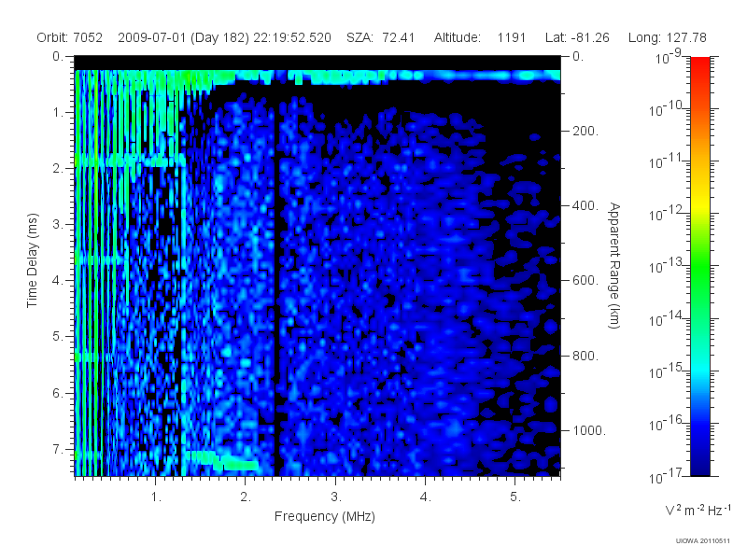Click the 'SZA: 72.41' value
Viewport: 747px width, 560px height.
pyautogui.click(x=380, y=37)
